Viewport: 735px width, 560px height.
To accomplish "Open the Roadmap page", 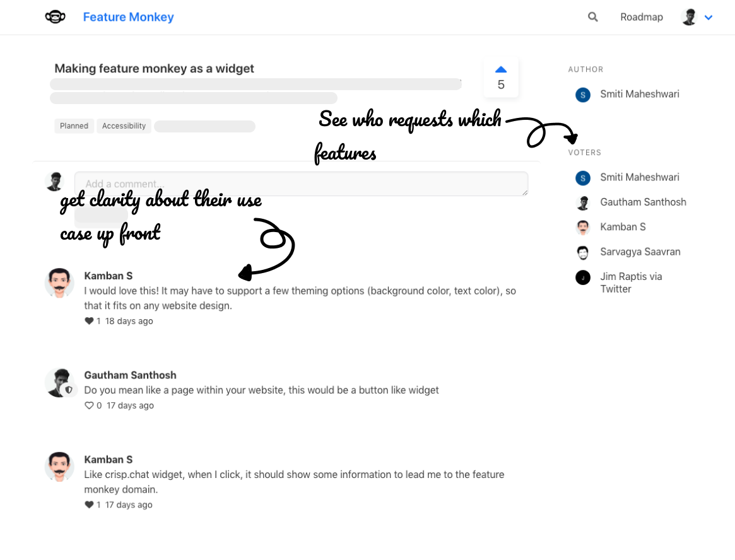I will click(642, 17).
